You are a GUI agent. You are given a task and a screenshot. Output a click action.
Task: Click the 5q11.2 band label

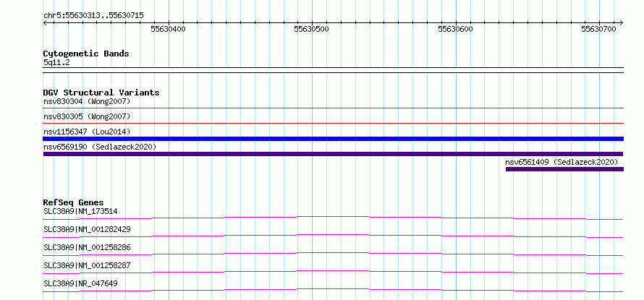pyautogui.click(x=56, y=63)
